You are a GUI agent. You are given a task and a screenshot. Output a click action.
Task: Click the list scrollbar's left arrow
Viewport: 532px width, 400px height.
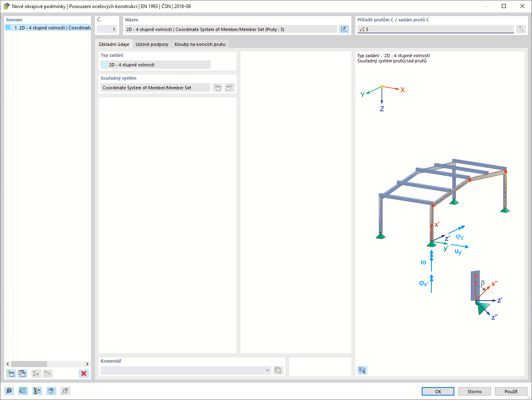[x=8, y=364]
